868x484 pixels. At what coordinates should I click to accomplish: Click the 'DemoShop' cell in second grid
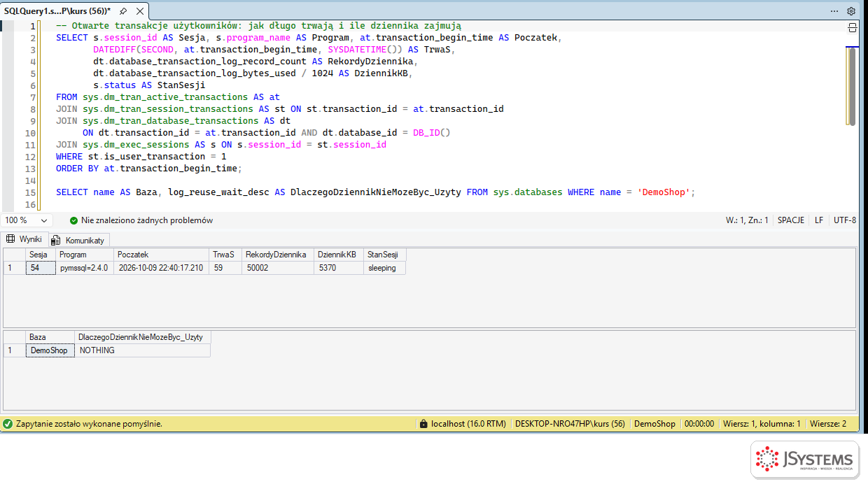point(50,350)
